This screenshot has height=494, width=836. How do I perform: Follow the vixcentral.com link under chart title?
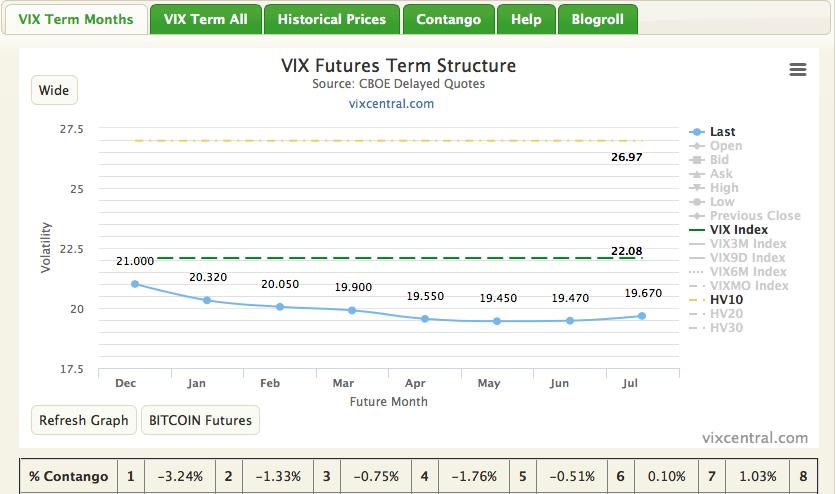pyautogui.click(x=391, y=103)
